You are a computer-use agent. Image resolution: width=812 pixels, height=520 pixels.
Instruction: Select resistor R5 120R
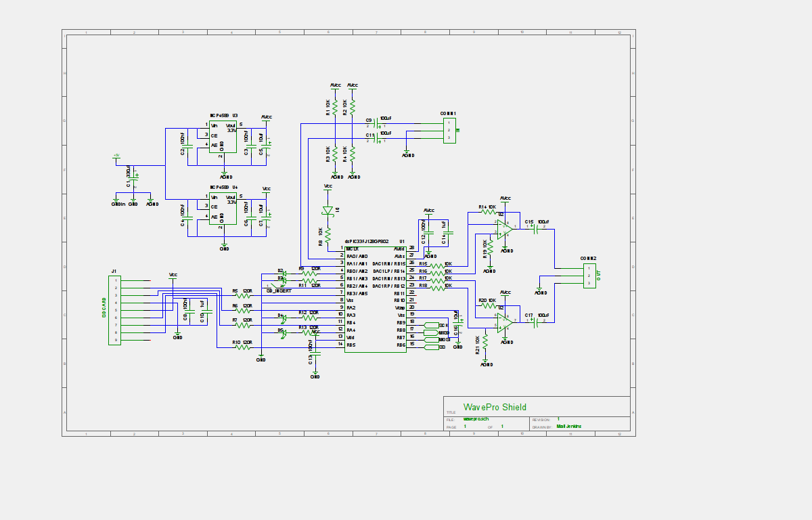coord(242,295)
